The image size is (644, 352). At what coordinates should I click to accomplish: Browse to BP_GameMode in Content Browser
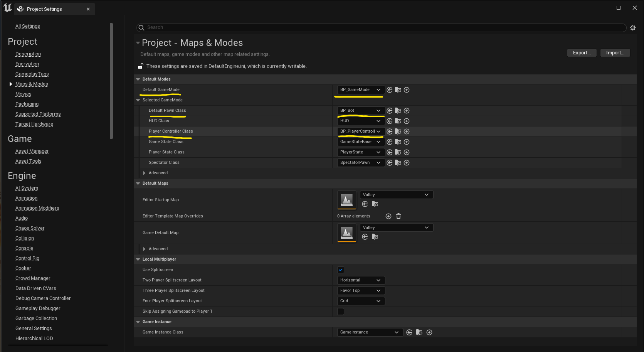pos(398,90)
